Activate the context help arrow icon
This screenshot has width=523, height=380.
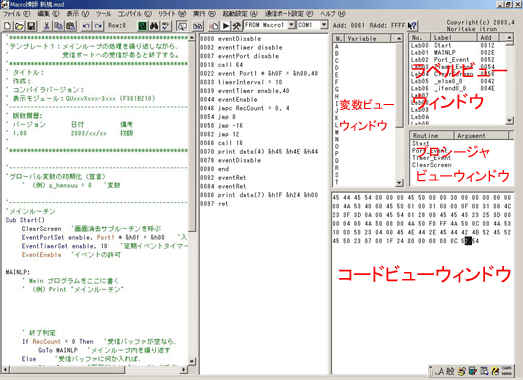pyautogui.click(x=412, y=26)
